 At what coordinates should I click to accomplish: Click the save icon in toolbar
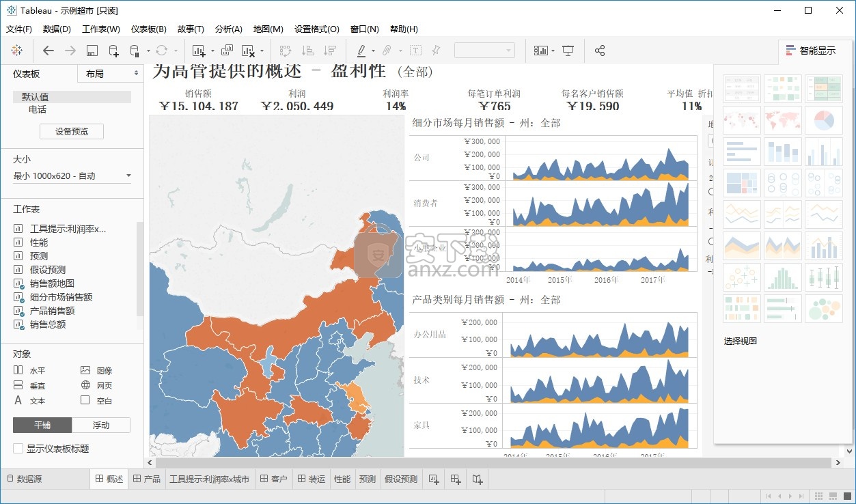coord(92,51)
